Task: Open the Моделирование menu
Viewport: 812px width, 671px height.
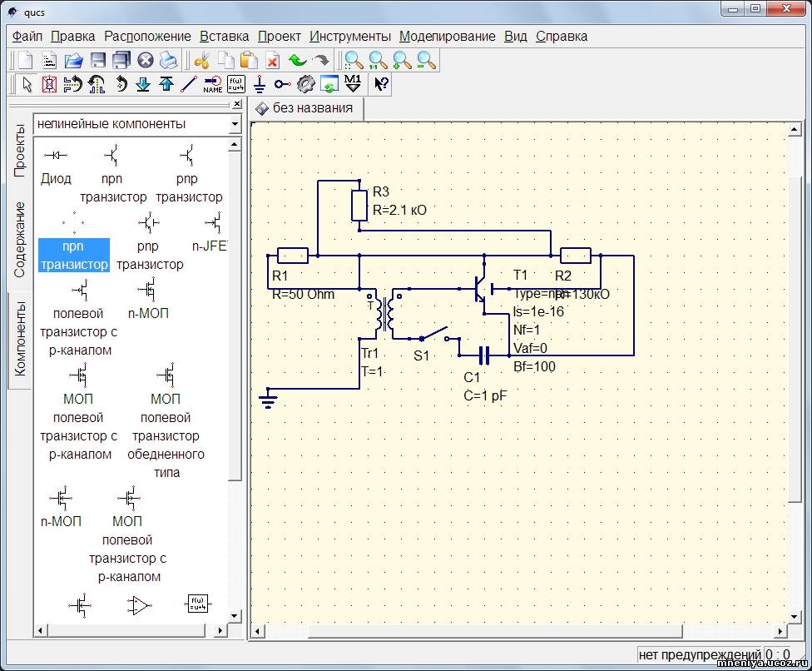Action: click(x=448, y=37)
